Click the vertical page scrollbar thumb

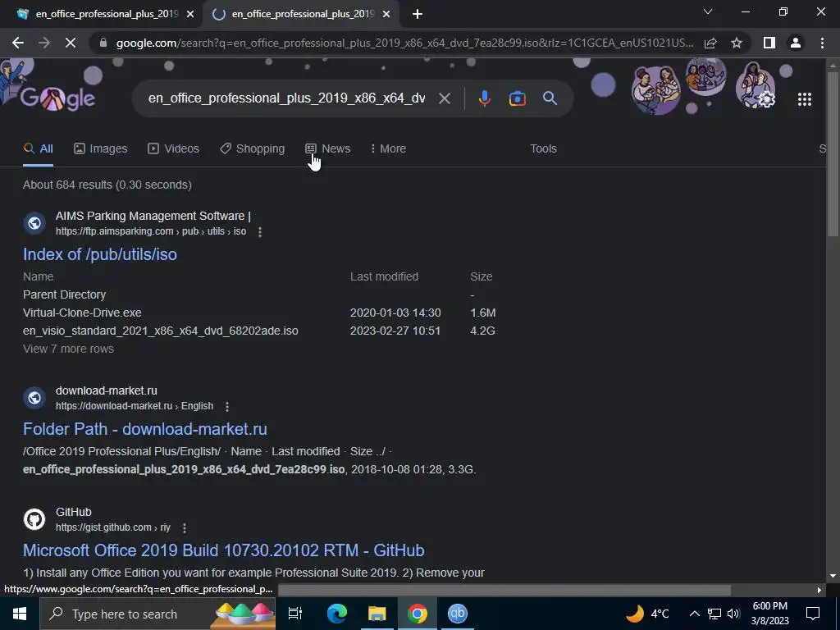[833, 153]
